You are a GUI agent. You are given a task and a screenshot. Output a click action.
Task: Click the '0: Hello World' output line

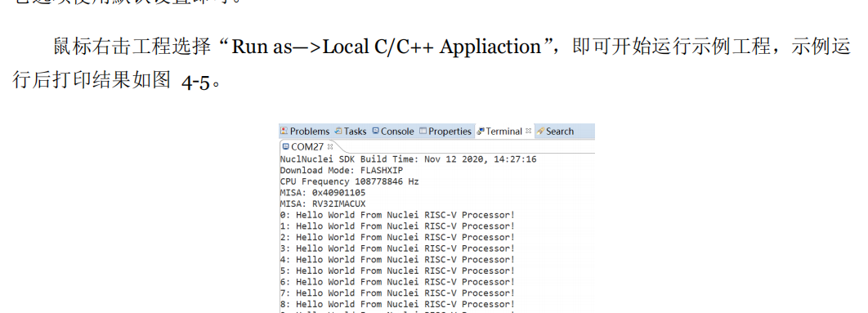pos(397,215)
